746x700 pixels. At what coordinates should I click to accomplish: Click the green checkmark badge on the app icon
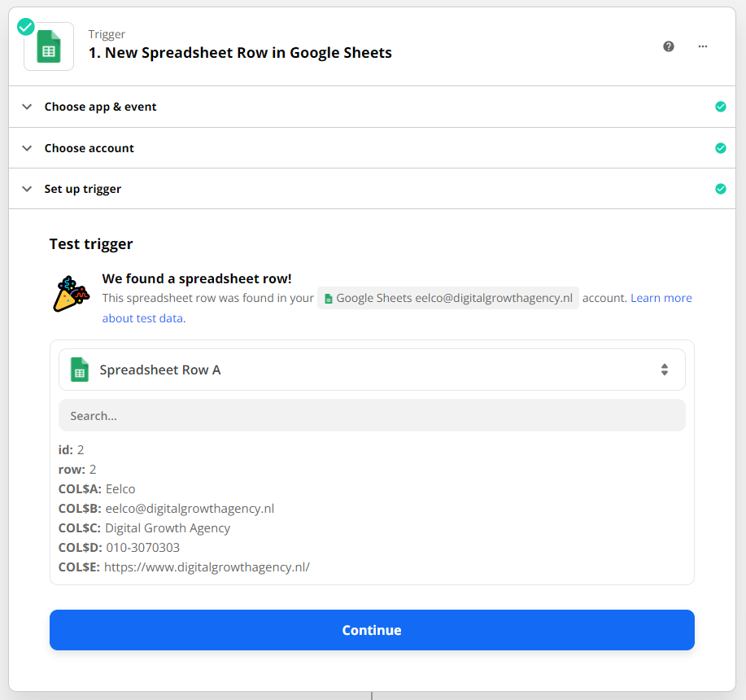[26, 27]
